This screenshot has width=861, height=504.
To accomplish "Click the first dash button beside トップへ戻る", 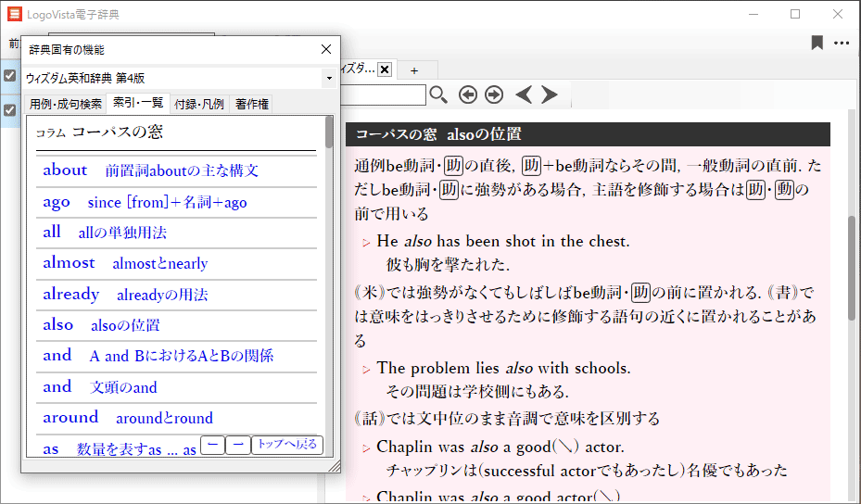I will 212,445.
